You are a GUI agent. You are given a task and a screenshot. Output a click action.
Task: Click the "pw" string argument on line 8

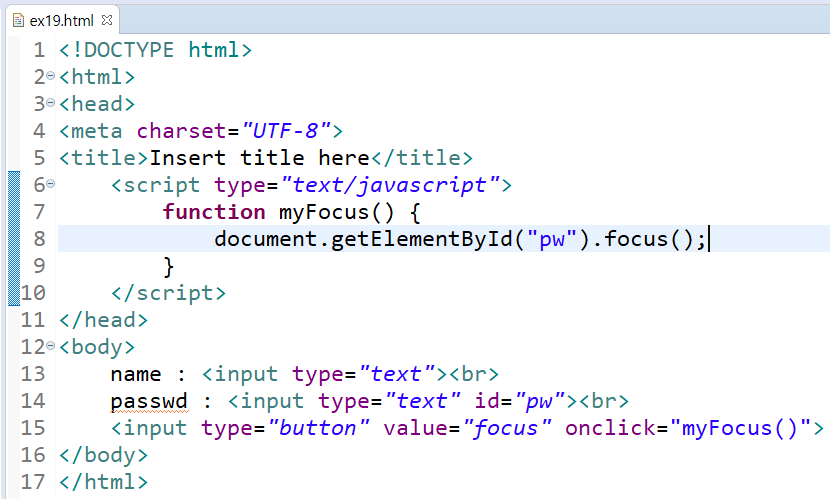coord(552,239)
